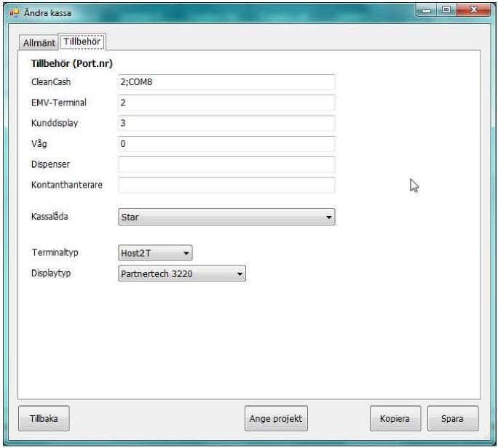Click the Terminaltyp label
This screenshot has height=448, width=498.
tap(55, 252)
